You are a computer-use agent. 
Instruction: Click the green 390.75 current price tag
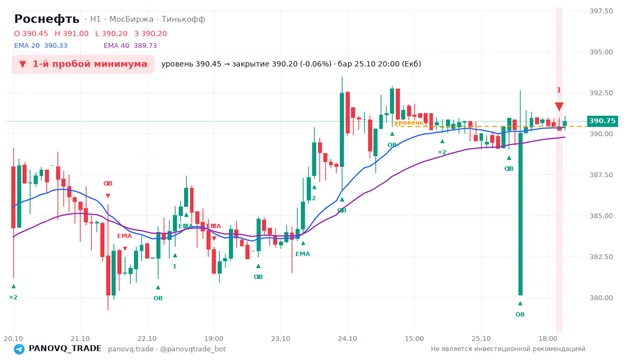(602, 121)
